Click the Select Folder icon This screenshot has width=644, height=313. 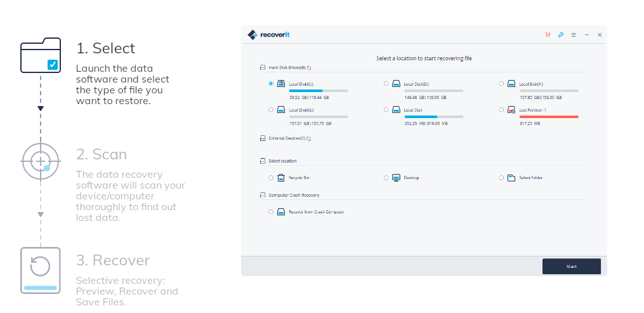511,178
